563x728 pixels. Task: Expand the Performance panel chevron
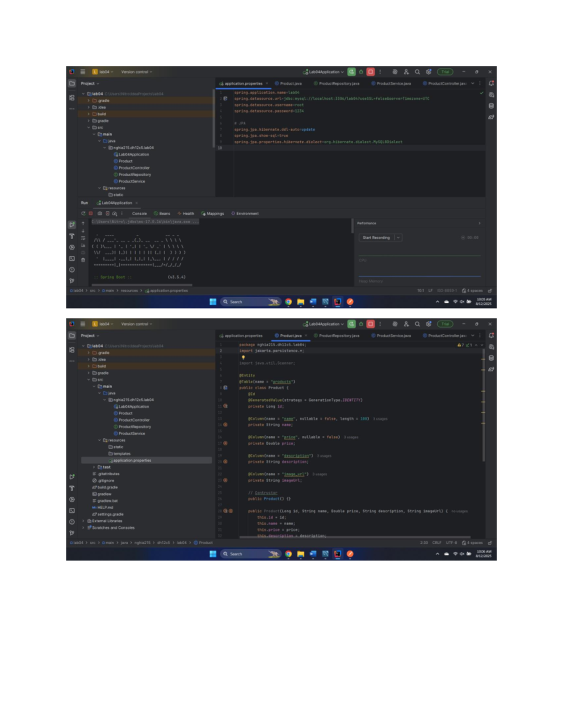click(479, 223)
